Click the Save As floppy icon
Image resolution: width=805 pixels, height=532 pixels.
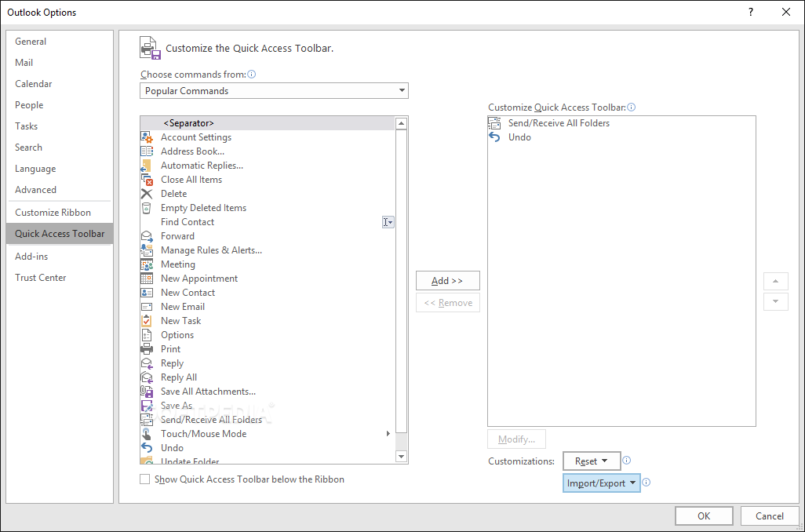point(147,406)
